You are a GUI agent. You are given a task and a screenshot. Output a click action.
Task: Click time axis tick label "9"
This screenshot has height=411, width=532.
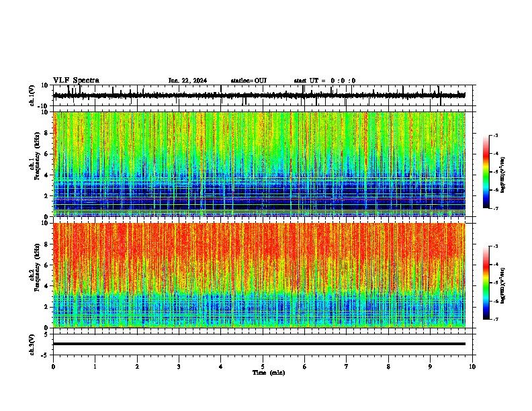pos(430,367)
